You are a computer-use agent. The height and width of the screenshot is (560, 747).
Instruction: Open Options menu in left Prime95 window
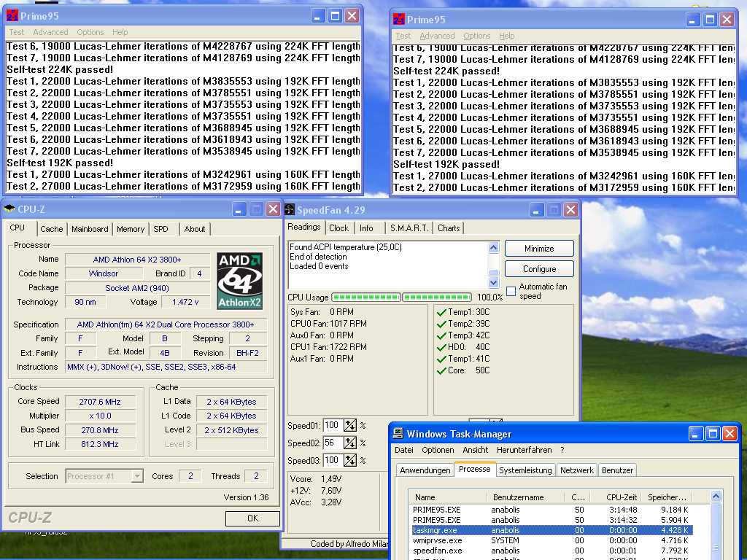[90, 32]
